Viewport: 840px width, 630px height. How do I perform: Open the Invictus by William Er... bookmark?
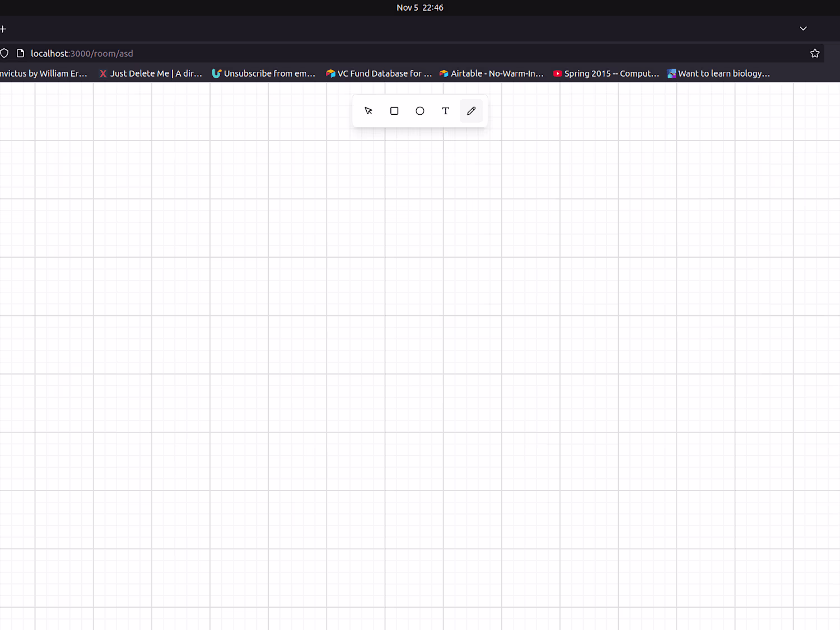click(x=44, y=73)
